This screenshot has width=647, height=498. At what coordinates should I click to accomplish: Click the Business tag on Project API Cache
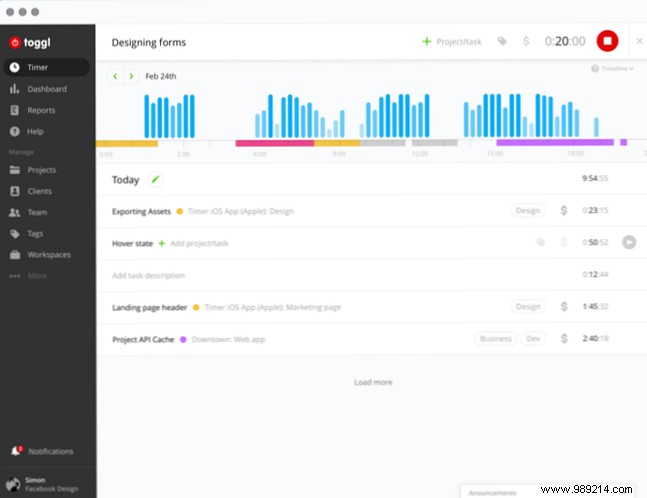pos(496,339)
